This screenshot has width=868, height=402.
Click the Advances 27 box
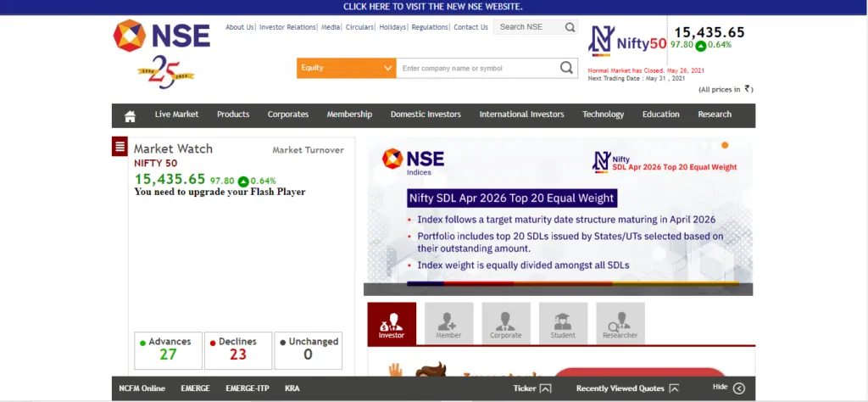(x=169, y=350)
